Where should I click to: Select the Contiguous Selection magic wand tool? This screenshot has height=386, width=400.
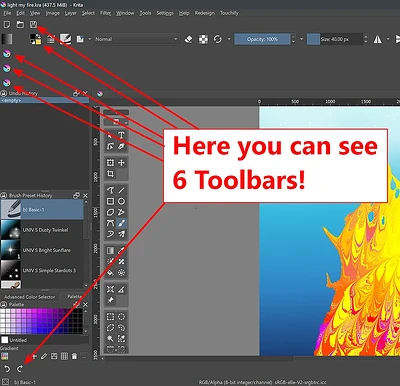[110, 339]
